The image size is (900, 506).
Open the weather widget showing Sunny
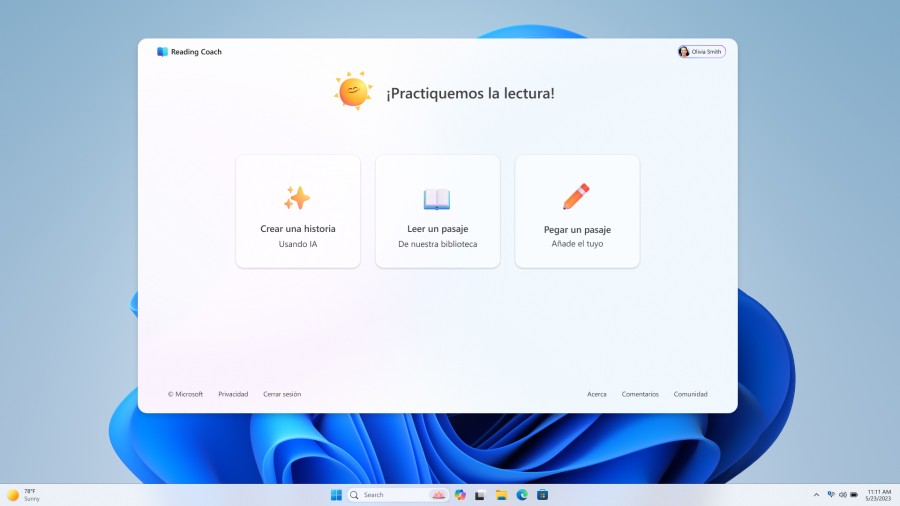click(24, 495)
